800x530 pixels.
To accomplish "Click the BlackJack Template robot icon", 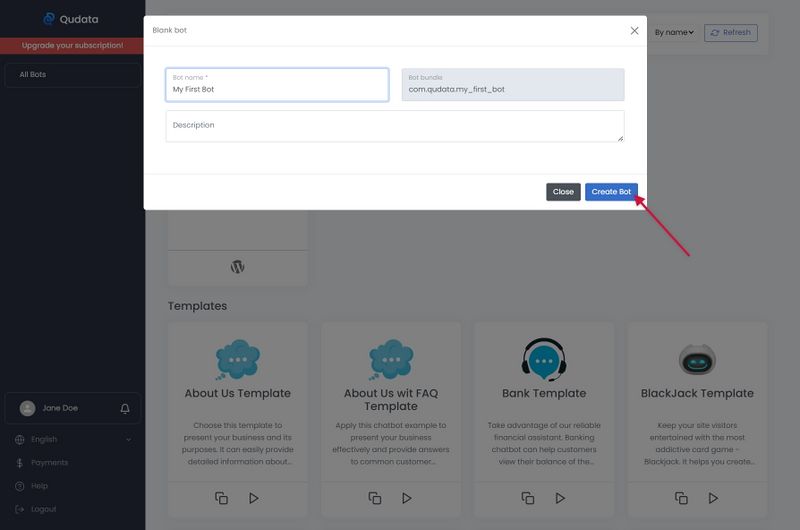I will pos(697,359).
